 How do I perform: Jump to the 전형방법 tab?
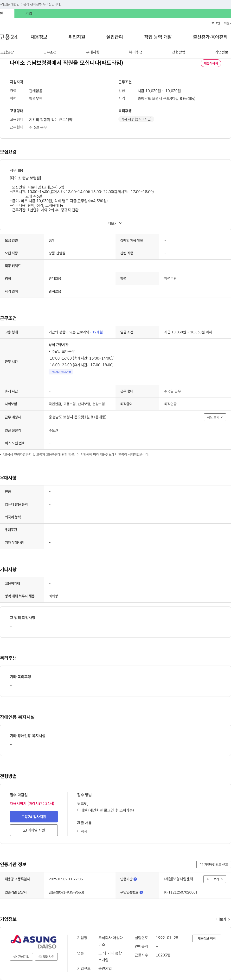click(x=178, y=52)
